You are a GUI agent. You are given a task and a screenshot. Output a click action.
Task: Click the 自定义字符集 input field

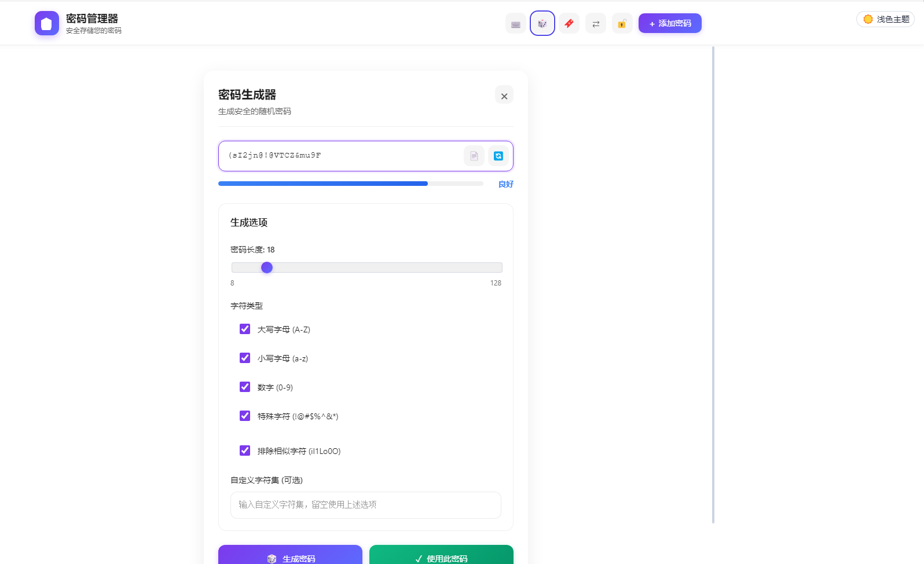tap(366, 505)
